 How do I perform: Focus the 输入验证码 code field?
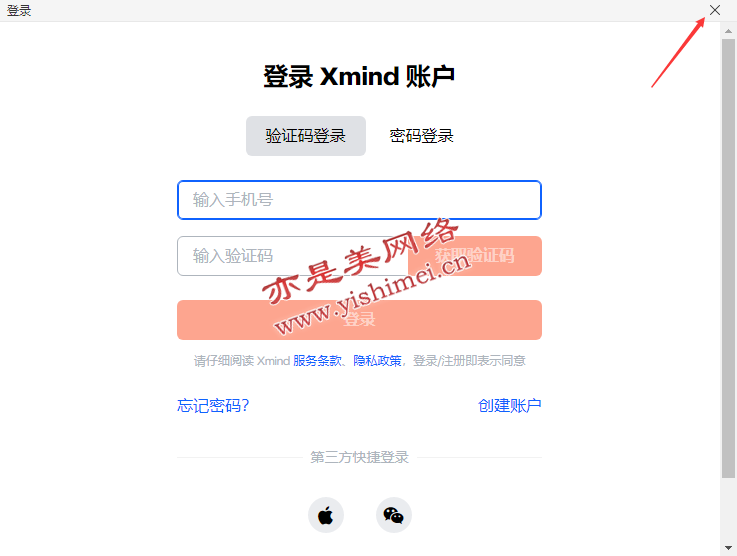[x=292, y=256]
